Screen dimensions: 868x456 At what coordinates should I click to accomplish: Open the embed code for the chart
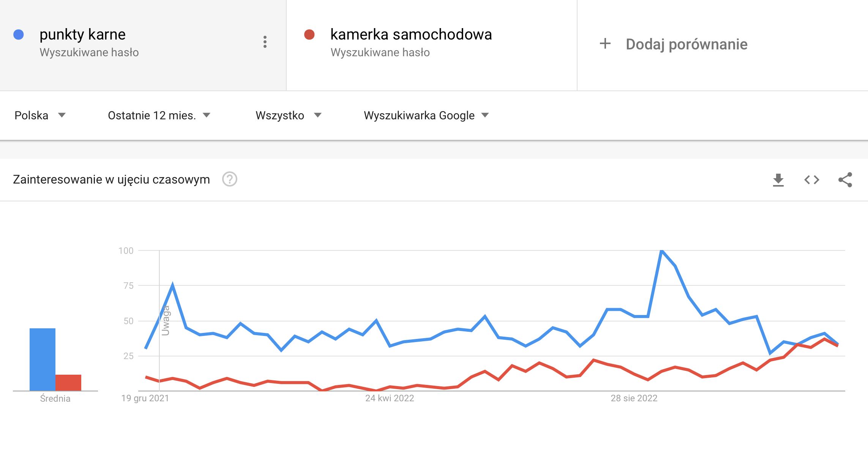(x=812, y=180)
